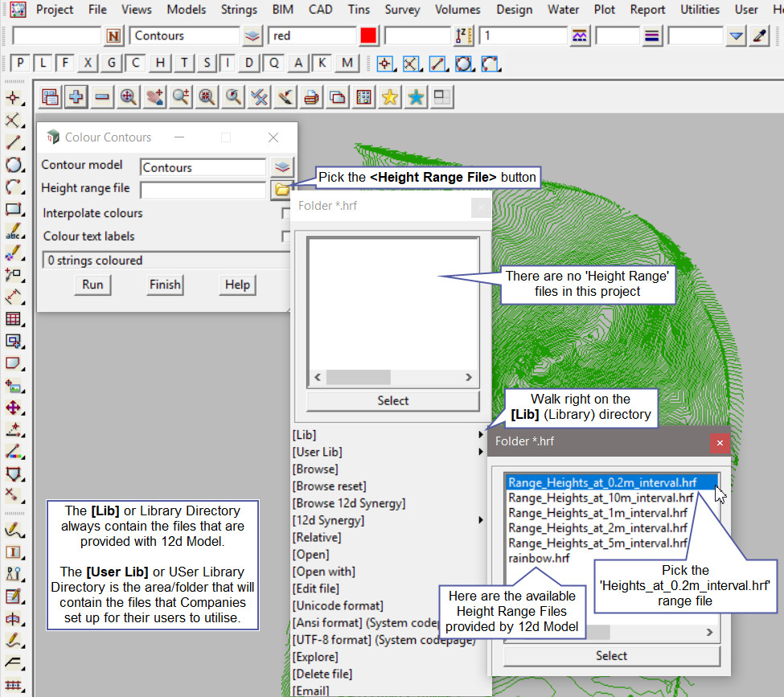The height and width of the screenshot is (697, 784).
Task: Click the red colour swatch
Action: pyautogui.click(x=368, y=35)
